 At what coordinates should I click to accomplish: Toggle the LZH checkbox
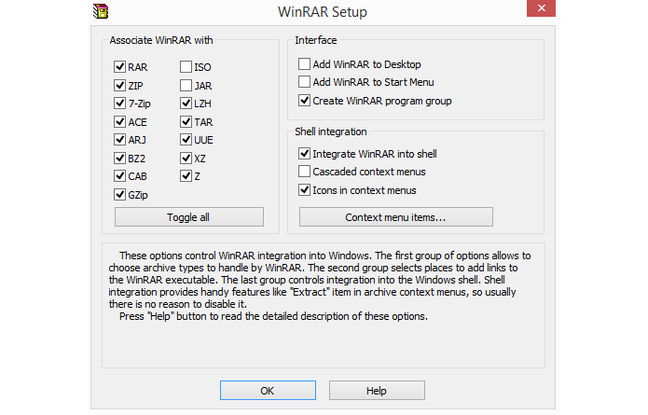tap(186, 103)
